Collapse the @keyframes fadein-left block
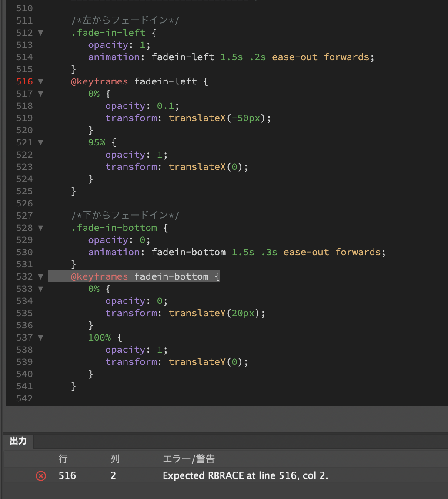448x499 pixels. (40, 81)
